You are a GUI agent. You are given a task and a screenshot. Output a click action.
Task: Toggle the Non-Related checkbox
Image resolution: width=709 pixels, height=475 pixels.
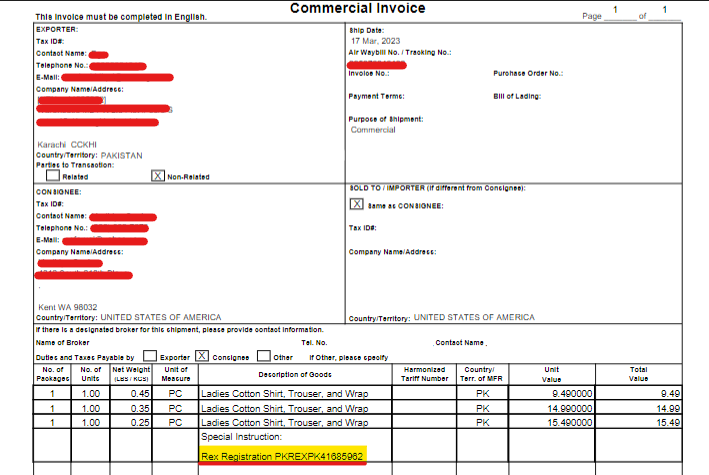point(157,175)
